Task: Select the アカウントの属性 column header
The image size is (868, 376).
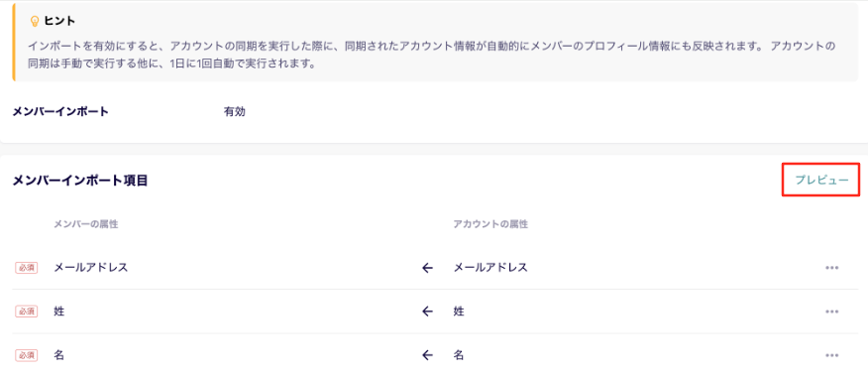Action: tap(490, 224)
